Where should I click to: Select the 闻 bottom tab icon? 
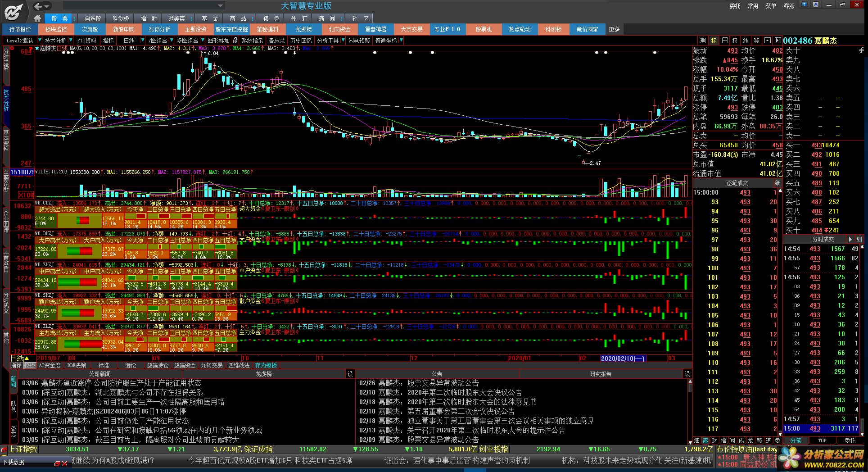click(x=732, y=440)
